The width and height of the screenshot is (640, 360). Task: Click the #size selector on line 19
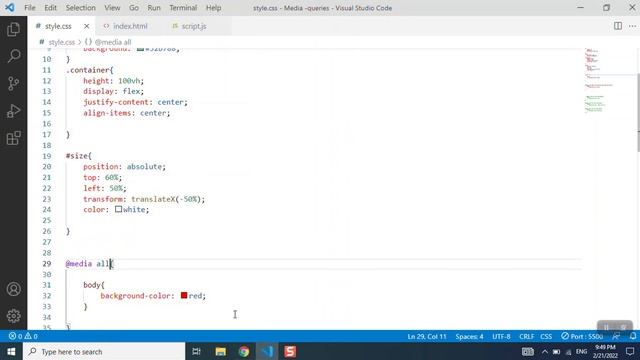(79, 156)
